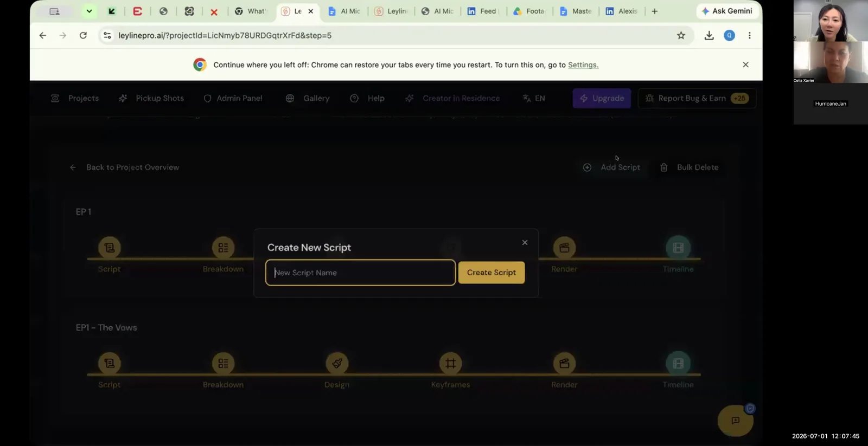
Task: Open the Settings link in the restore banner
Action: (583, 64)
